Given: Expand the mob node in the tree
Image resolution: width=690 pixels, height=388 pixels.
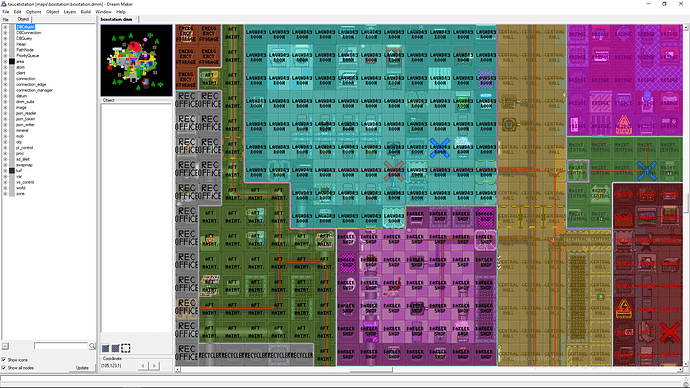Looking at the screenshot, I should [x=5, y=136].
